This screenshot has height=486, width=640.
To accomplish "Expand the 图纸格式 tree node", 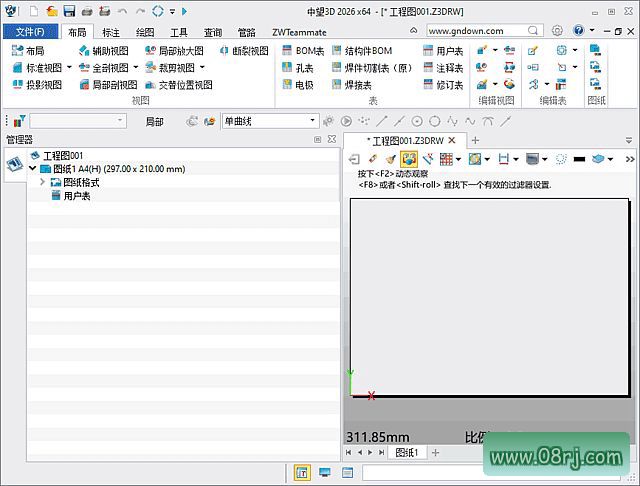I will tap(42, 182).
